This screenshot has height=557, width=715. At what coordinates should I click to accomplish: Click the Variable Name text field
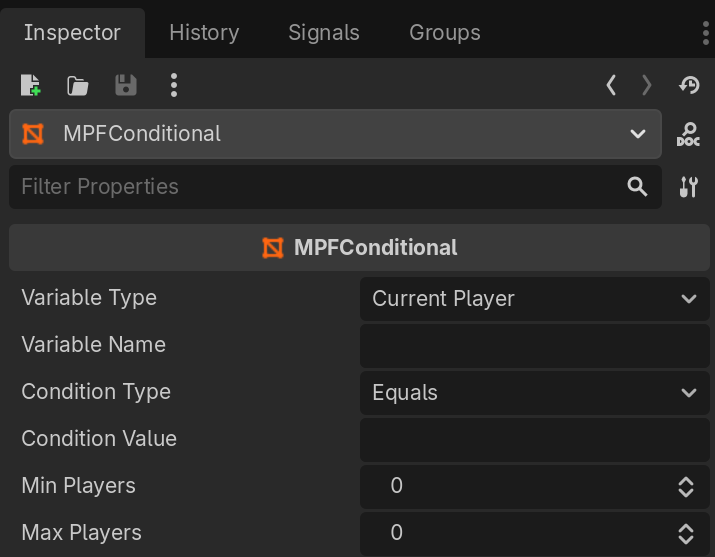(534, 345)
